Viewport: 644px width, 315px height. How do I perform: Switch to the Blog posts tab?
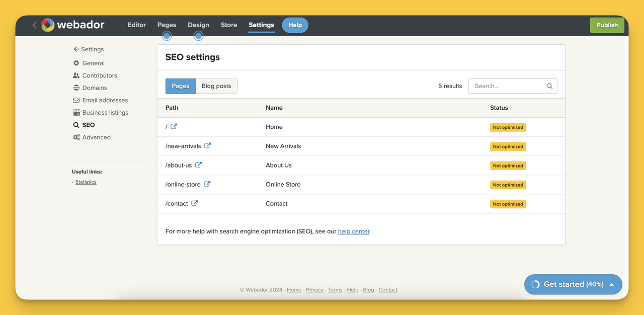216,86
